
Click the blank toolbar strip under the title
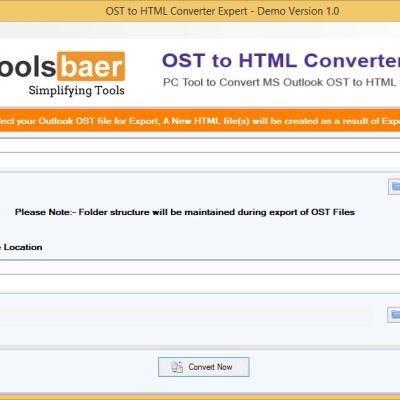coord(200,31)
